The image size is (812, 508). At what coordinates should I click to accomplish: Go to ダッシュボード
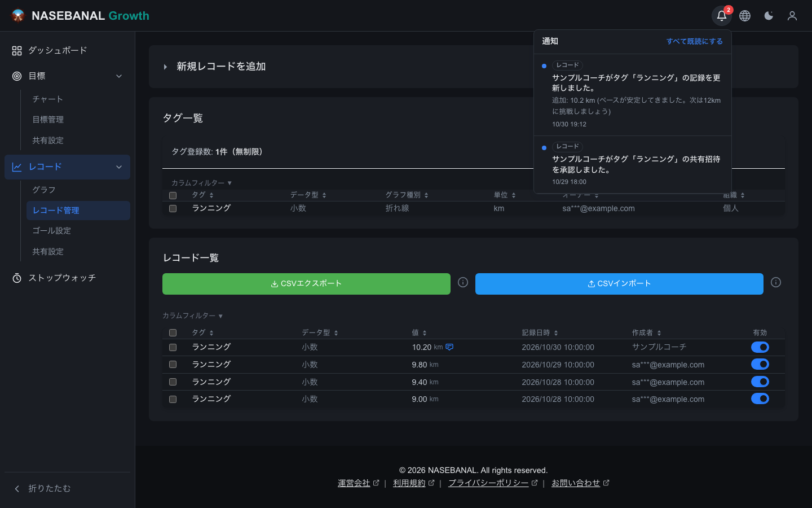[x=67, y=51]
